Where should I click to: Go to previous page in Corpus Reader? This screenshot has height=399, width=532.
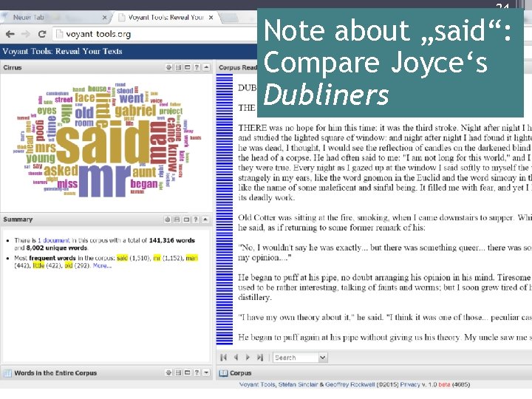coord(236,358)
